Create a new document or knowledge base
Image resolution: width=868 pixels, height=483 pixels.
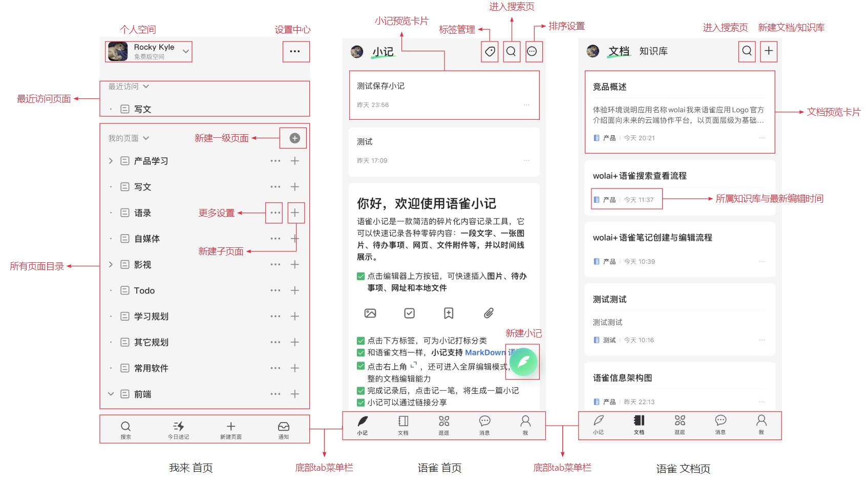pyautogui.click(x=769, y=51)
